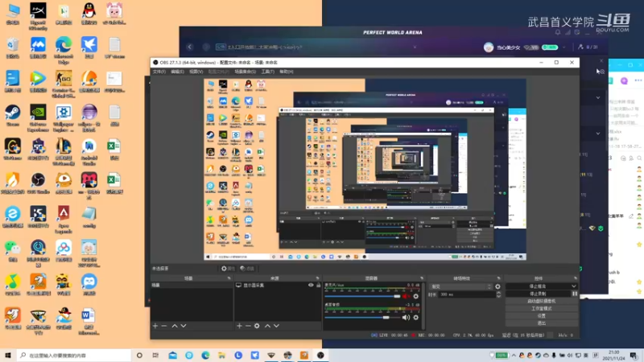Open WeChat desktop shortcut
This screenshot has width=644, height=362.
(x=13, y=251)
